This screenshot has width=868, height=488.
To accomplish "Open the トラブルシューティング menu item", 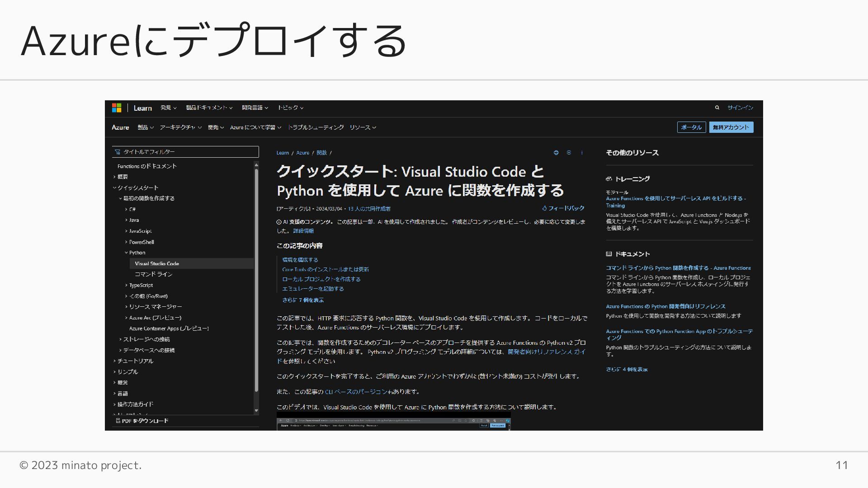I will 316,127.
